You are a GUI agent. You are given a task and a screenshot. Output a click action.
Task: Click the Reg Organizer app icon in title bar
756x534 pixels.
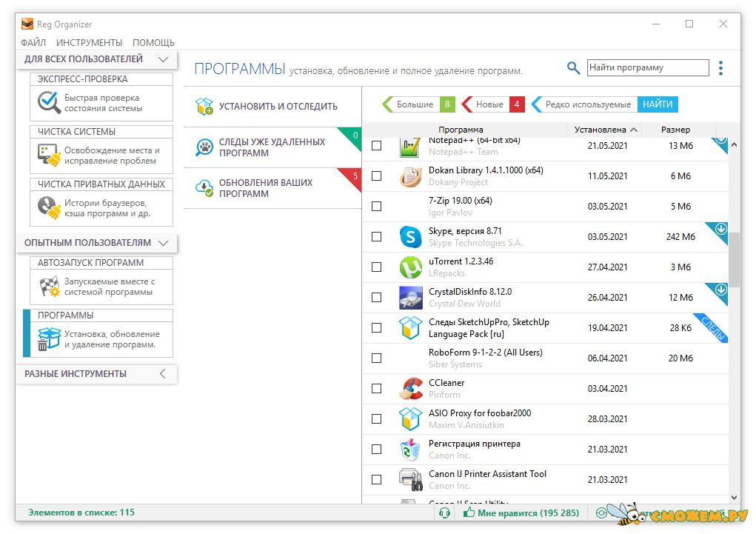tap(27, 24)
